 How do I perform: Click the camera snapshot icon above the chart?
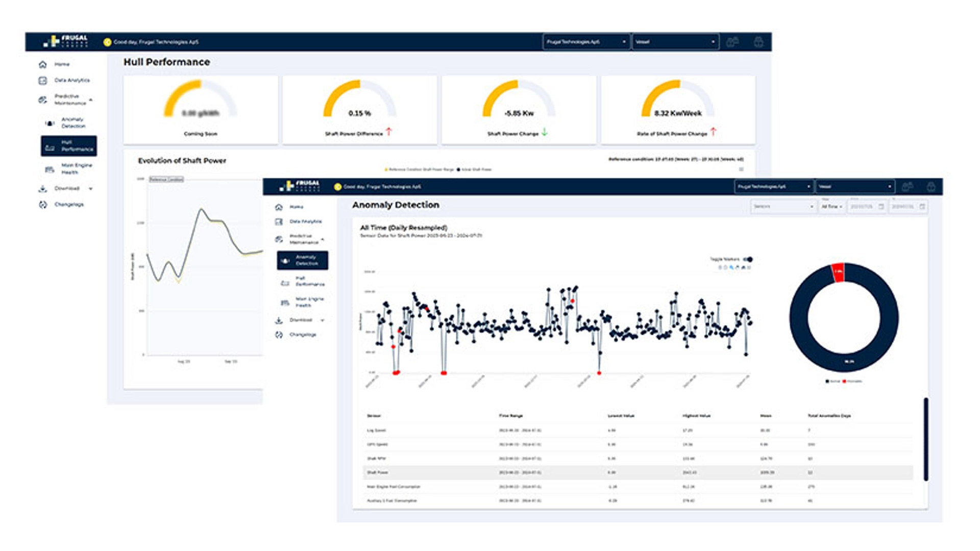pyautogui.click(x=720, y=267)
